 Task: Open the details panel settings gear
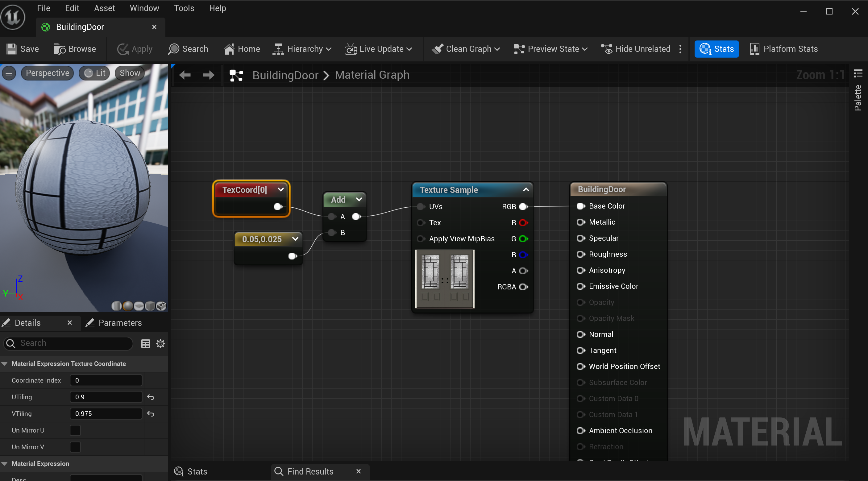(160, 344)
